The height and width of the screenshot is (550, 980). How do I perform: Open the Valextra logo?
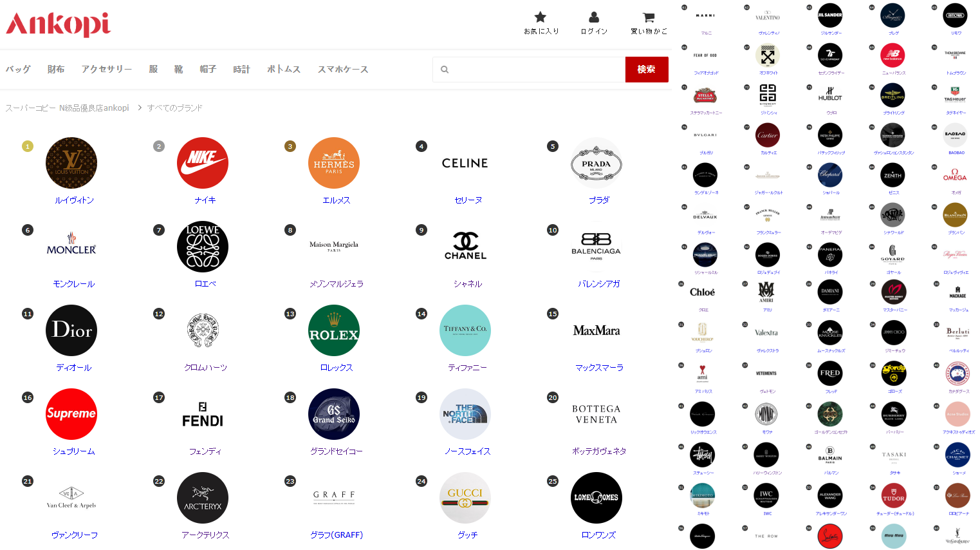point(766,332)
